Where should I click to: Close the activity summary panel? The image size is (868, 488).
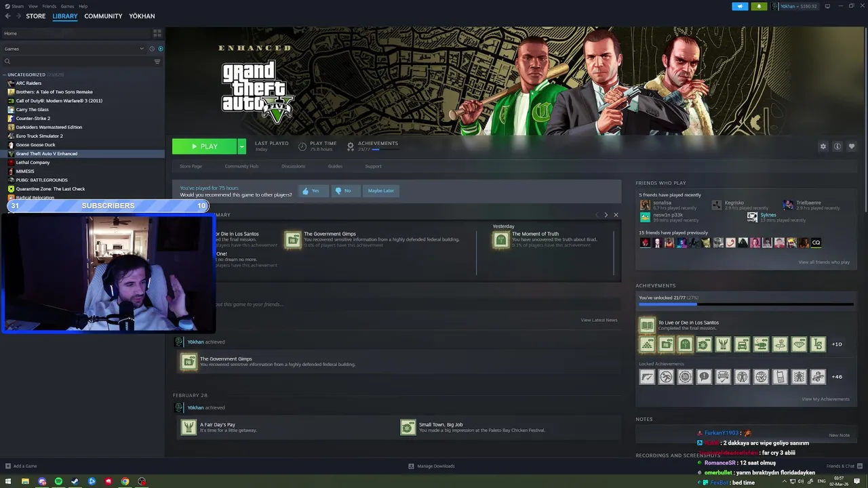(x=616, y=215)
